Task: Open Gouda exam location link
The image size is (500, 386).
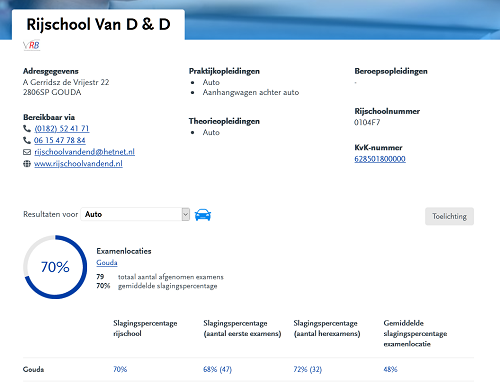Action: [x=107, y=263]
